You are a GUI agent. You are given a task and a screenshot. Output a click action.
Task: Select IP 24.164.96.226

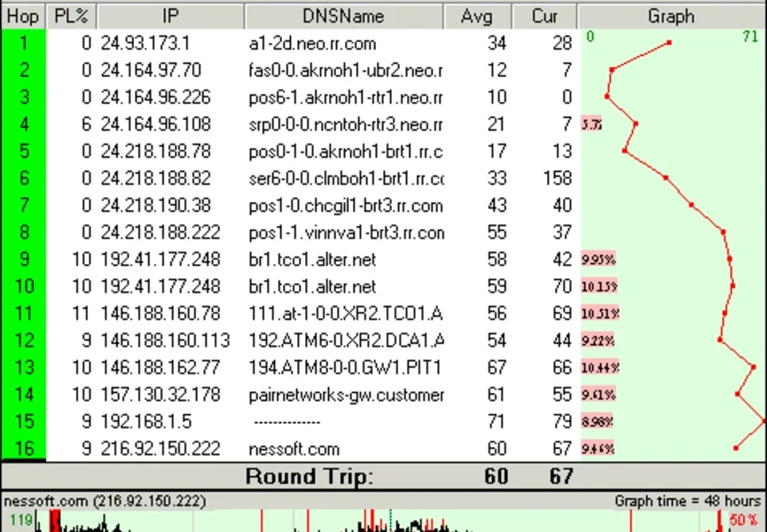(155, 97)
